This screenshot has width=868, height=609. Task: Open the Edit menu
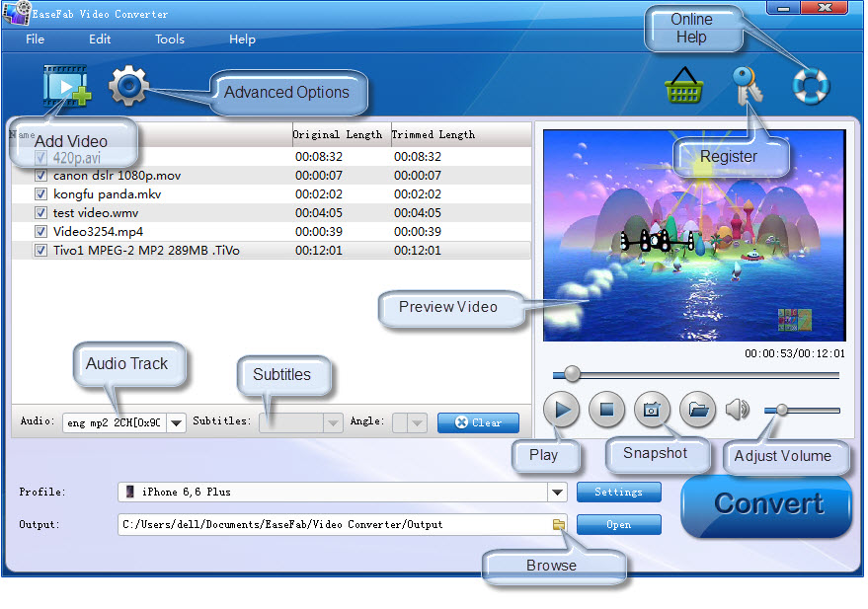(100, 39)
